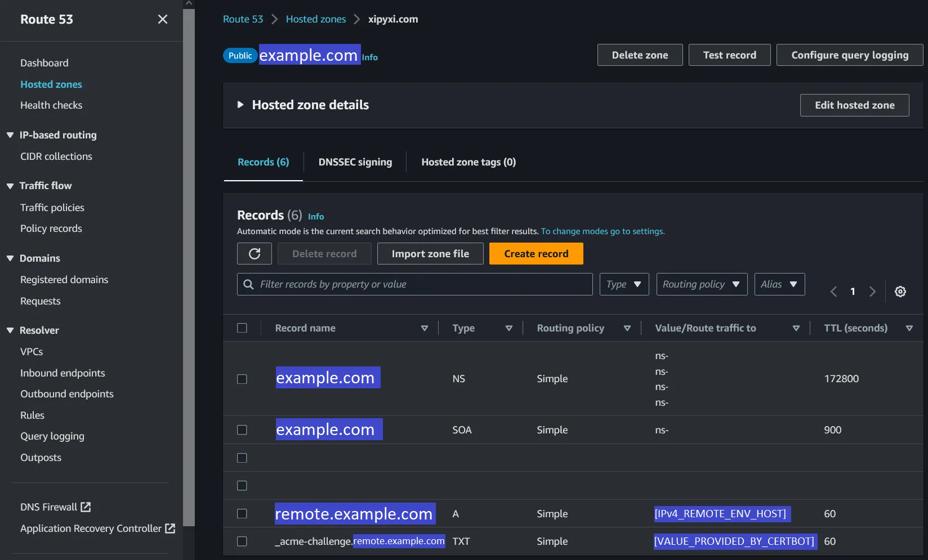Open Info link beside zone name

[x=370, y=57]
